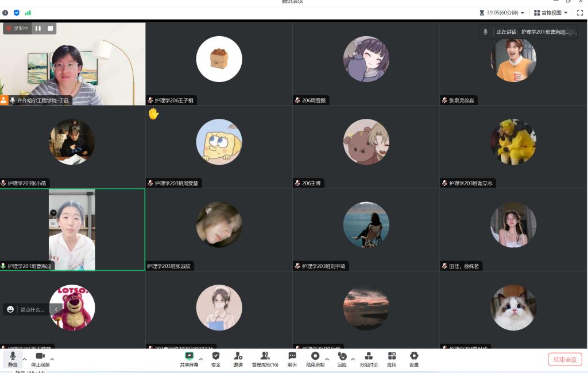Expand the arrow beside Share Screen
Image resolution: width=588 pixels, height=373 pixels.
pos(200,359)
